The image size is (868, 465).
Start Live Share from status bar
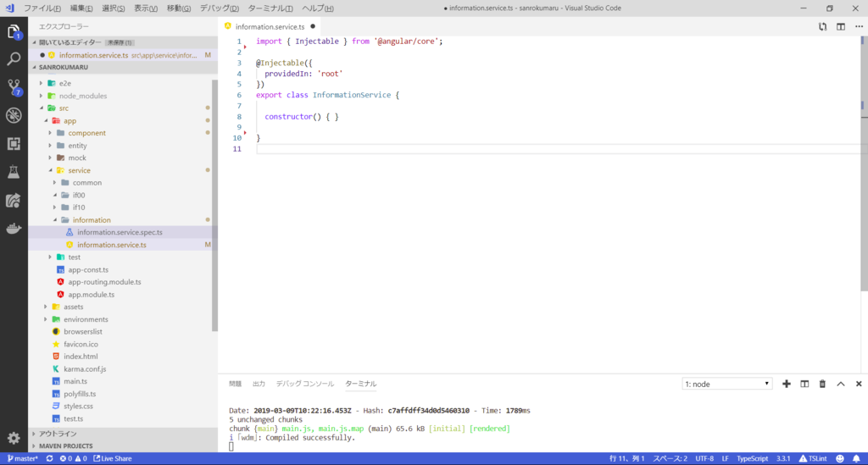[113, 458]
